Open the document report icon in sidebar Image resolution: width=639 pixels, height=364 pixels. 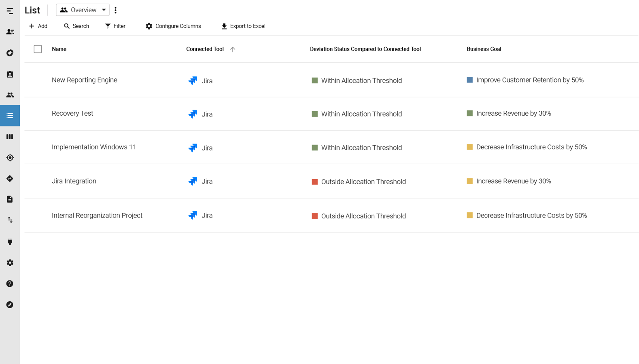10,199
